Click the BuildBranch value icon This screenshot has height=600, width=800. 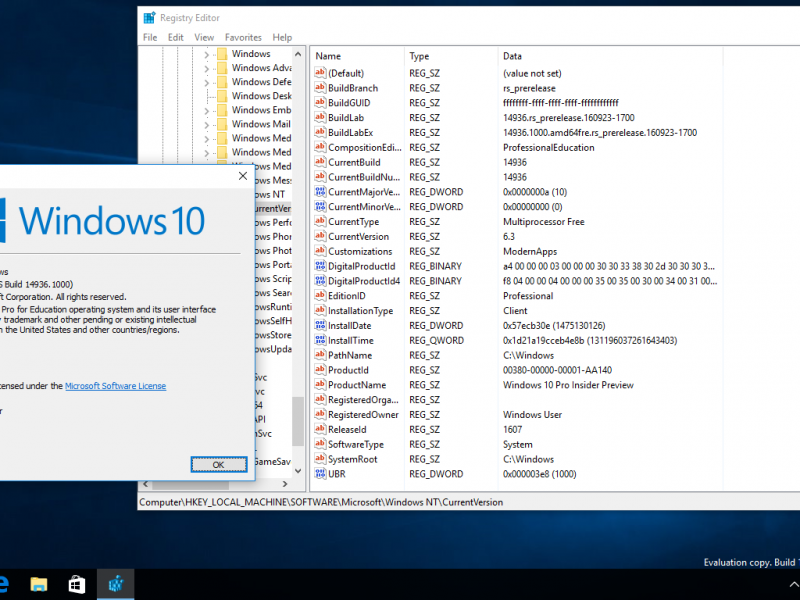pos(320,88)
